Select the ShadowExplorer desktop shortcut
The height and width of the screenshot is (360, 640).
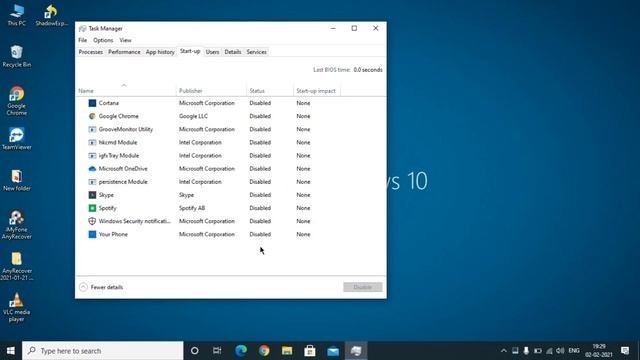click(x=51, y=16)
